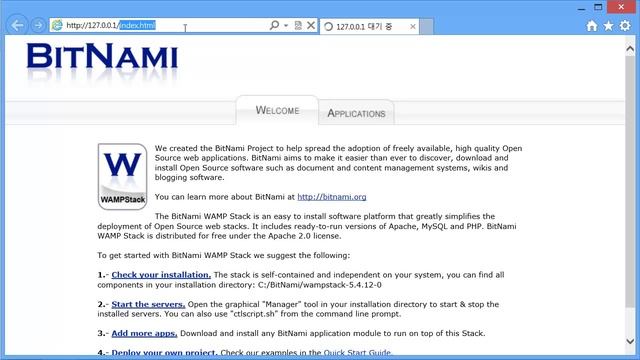Open the Quick Start Guide link
The image size is (640, 360).
357,352
